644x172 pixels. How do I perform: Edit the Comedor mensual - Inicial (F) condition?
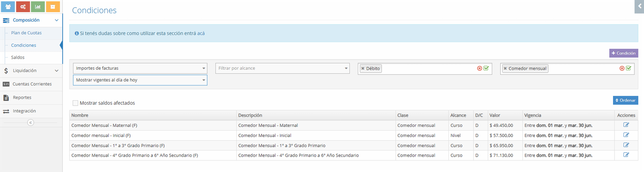coord(626,135)
